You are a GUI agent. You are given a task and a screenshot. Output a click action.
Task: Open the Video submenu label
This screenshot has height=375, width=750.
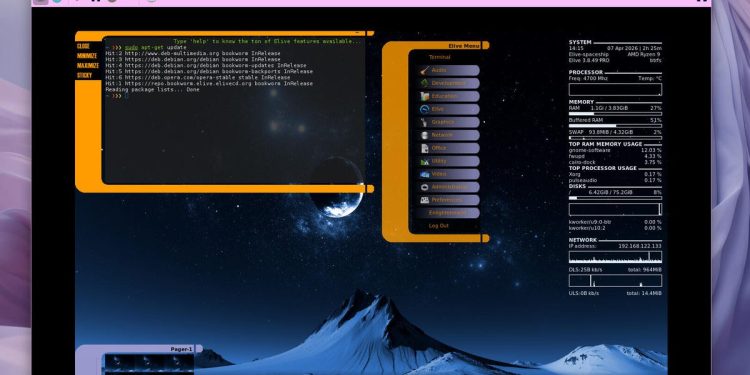[x=439, y=174]
